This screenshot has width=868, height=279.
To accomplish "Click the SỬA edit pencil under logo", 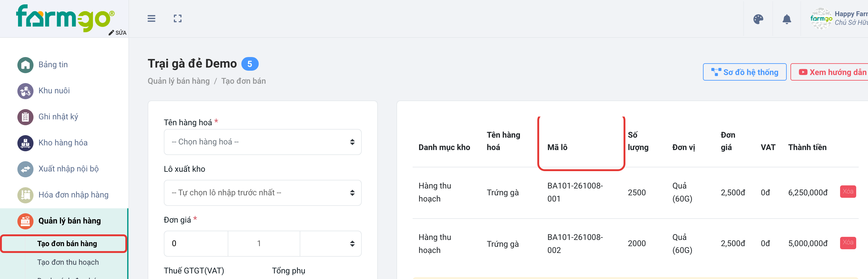I will 117,33.
